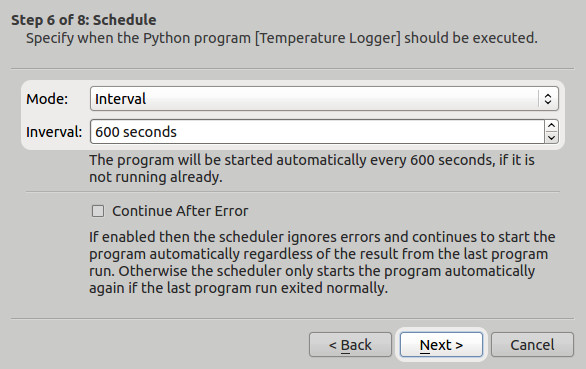The image size is (586, 369).
Task: Enable the Continue After Error checkbox
Action: [x=98, y=211]
